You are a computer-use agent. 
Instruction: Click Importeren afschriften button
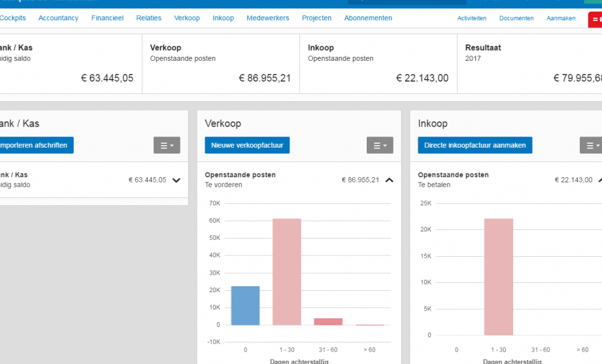(x=35, y=145)
